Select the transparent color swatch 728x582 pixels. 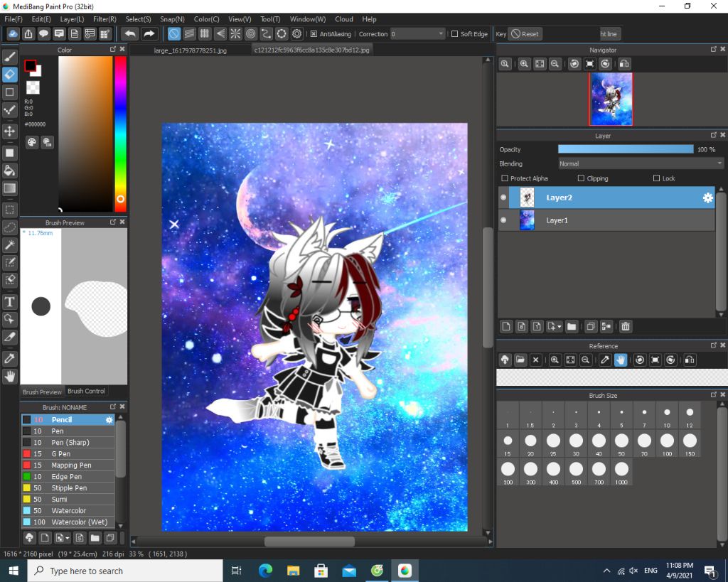click(x=33, y=87)
